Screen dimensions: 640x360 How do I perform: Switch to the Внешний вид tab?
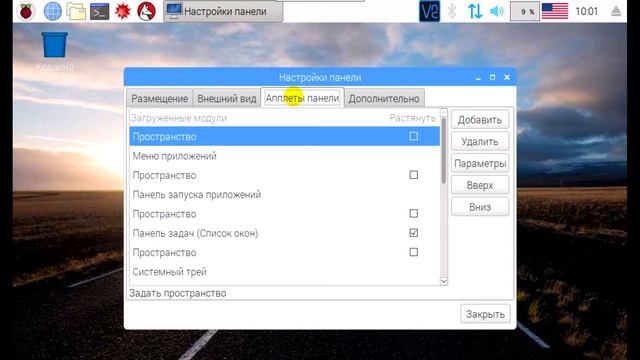[227, 98]
